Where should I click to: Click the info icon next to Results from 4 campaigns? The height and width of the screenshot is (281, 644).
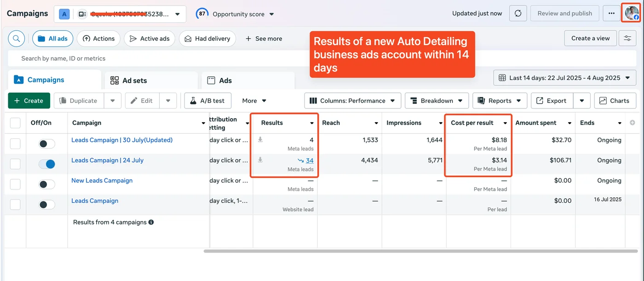(151, 222)
